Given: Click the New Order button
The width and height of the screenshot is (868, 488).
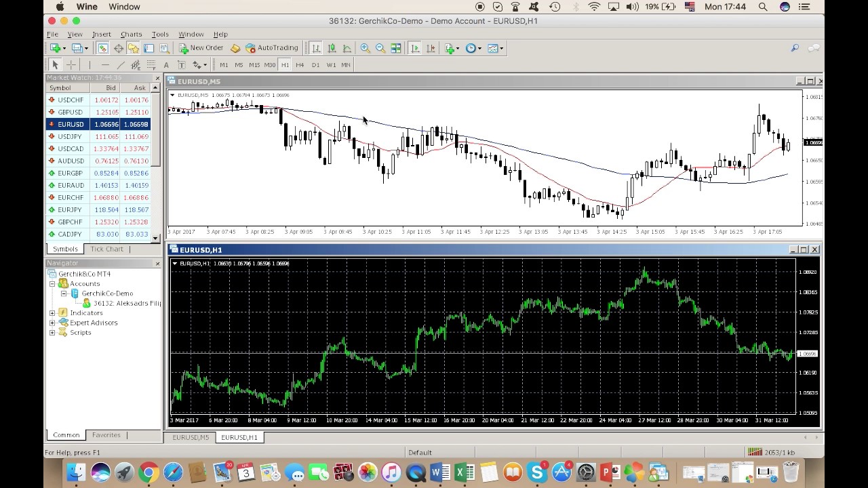Looking at the screenshot, I should coord(201,48).
